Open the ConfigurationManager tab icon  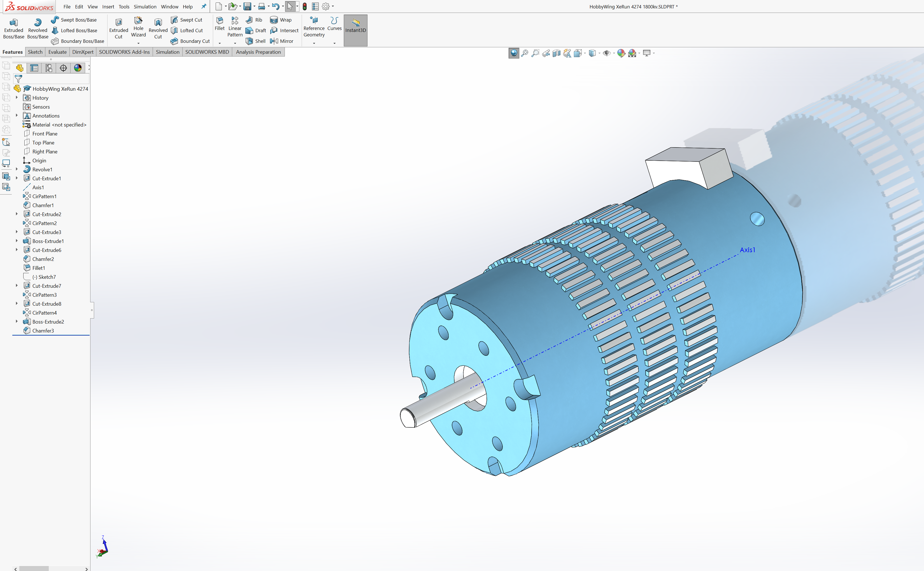tap(49, 68)
